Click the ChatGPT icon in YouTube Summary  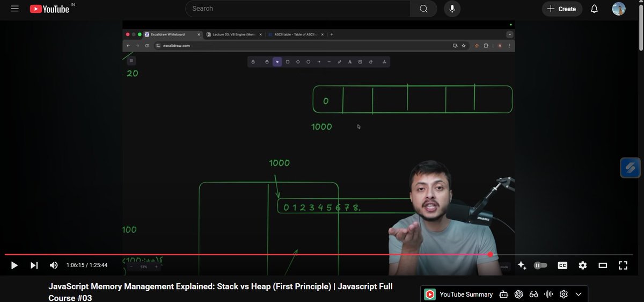point(518,294)
